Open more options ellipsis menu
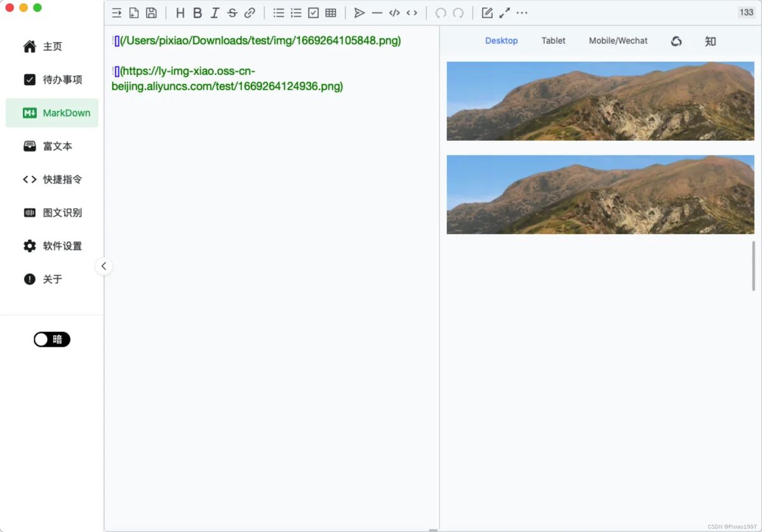Image resolution: width=762 pixels, height=532 pixels. point(522,13)
